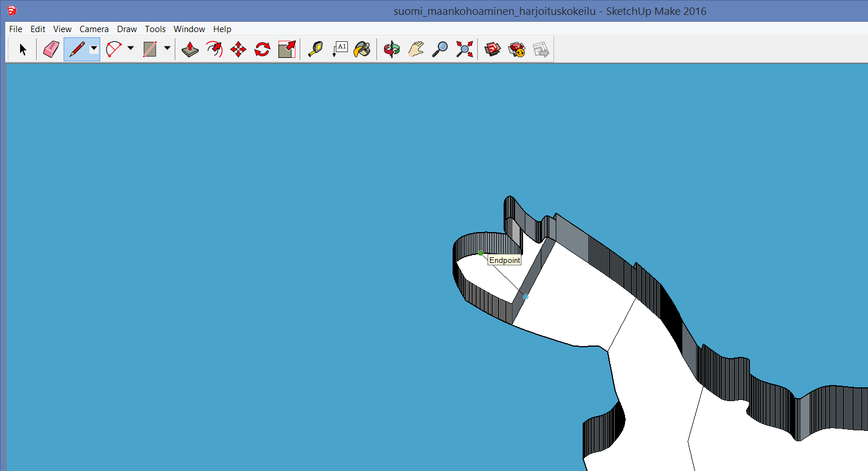868x471 pixels.
Task: Pick the Eraser tool
Action: (x=51, y=49)
